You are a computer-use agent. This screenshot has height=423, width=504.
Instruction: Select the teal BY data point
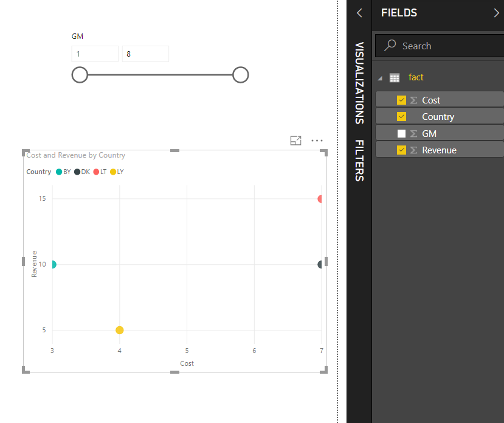pos(54,264)
